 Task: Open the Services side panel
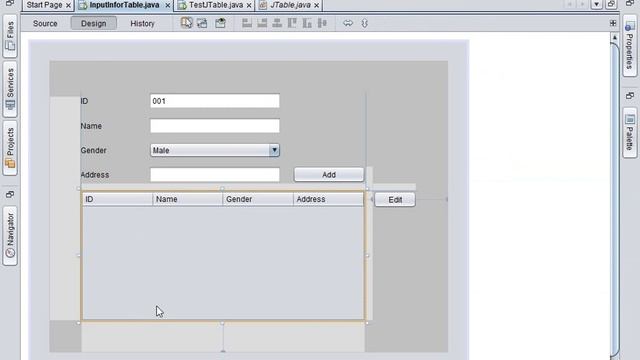[10, 89]
